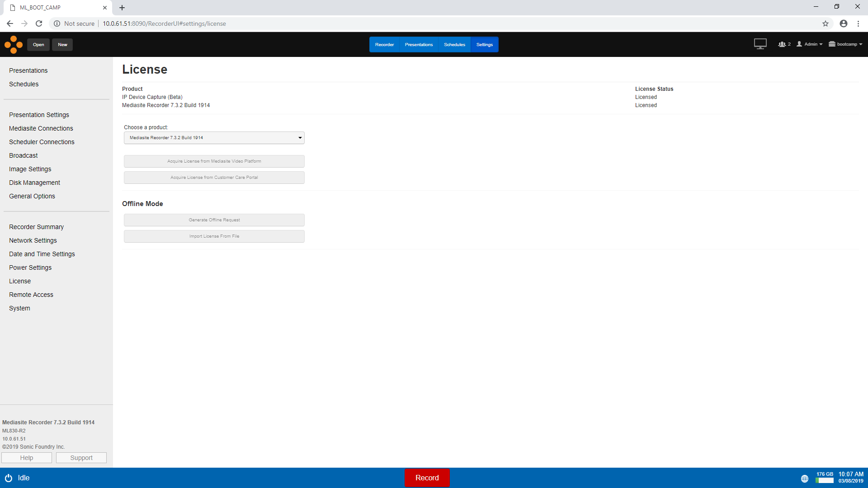
Task: Switch to the Presentations top tab
Action: pos(419,44)
